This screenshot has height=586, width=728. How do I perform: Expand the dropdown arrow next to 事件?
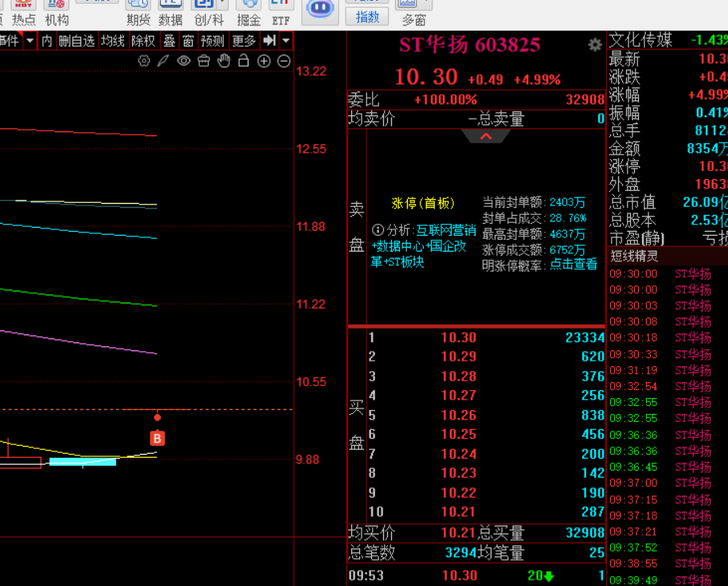pyautogui.click(x=30, y=41)
